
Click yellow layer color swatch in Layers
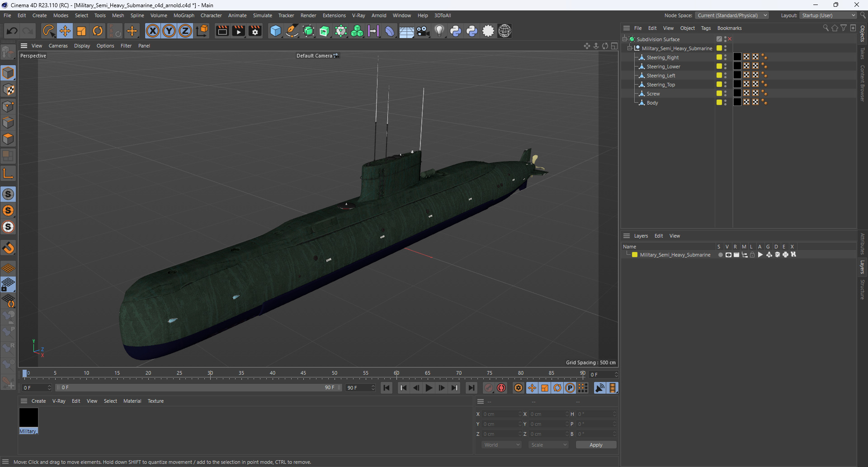click(635, 255)
